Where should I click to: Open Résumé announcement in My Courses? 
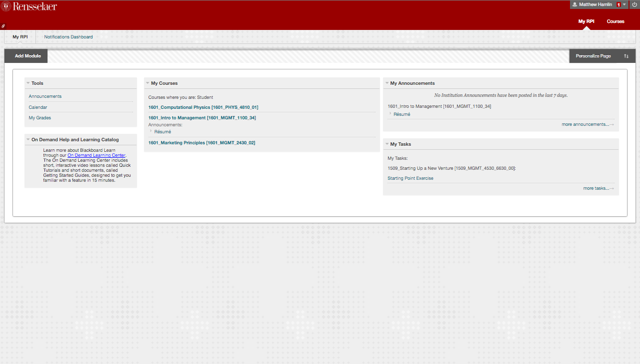[162, 132]
